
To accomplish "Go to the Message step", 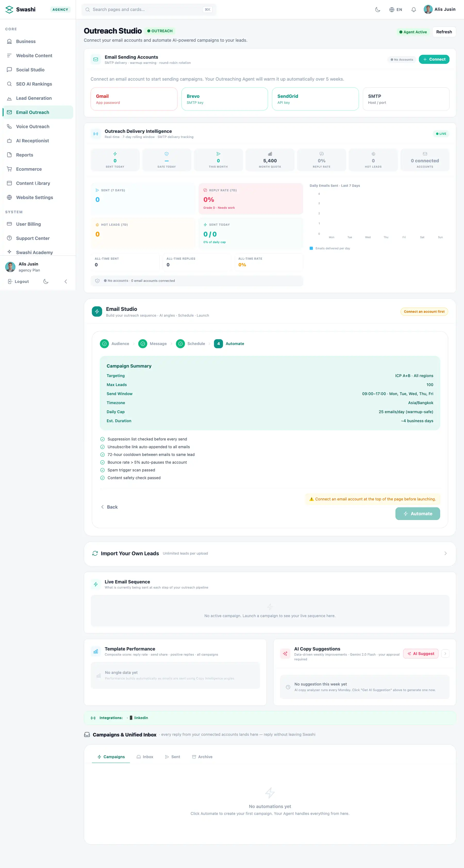I will tap(153, 344).
